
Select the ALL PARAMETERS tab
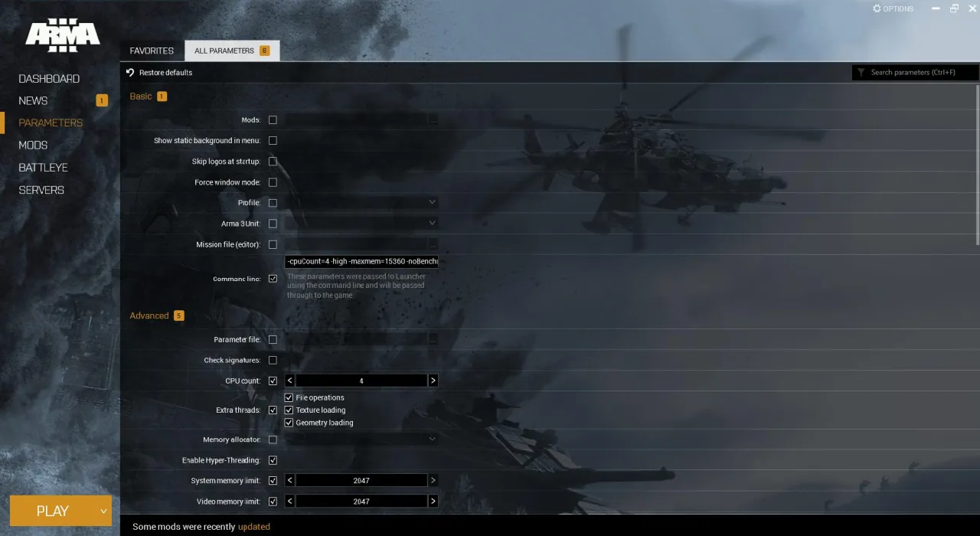[226, 50]
